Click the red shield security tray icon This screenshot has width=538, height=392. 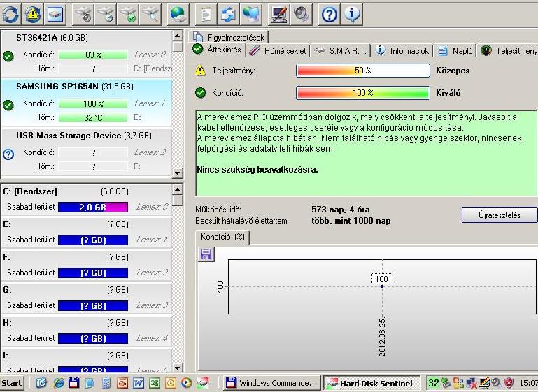point(509,383)
